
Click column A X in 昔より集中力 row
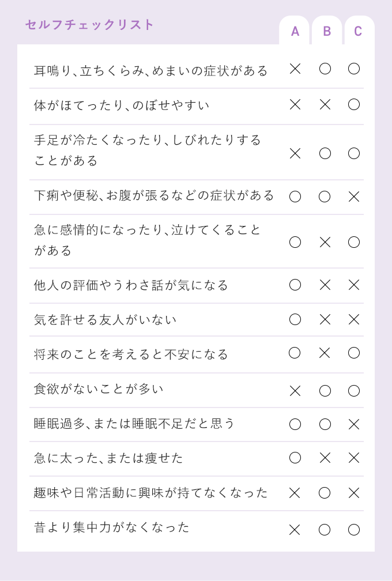point(295,530)
